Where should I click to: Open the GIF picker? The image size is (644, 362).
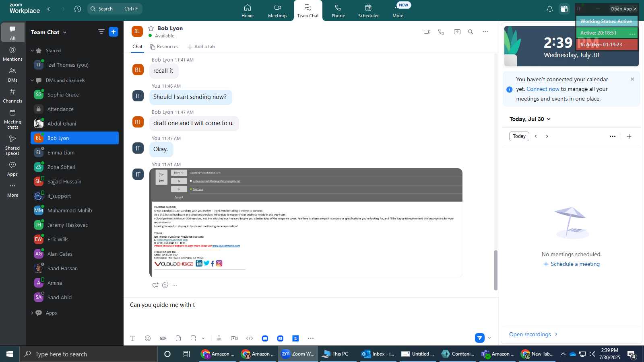(163, 338)
